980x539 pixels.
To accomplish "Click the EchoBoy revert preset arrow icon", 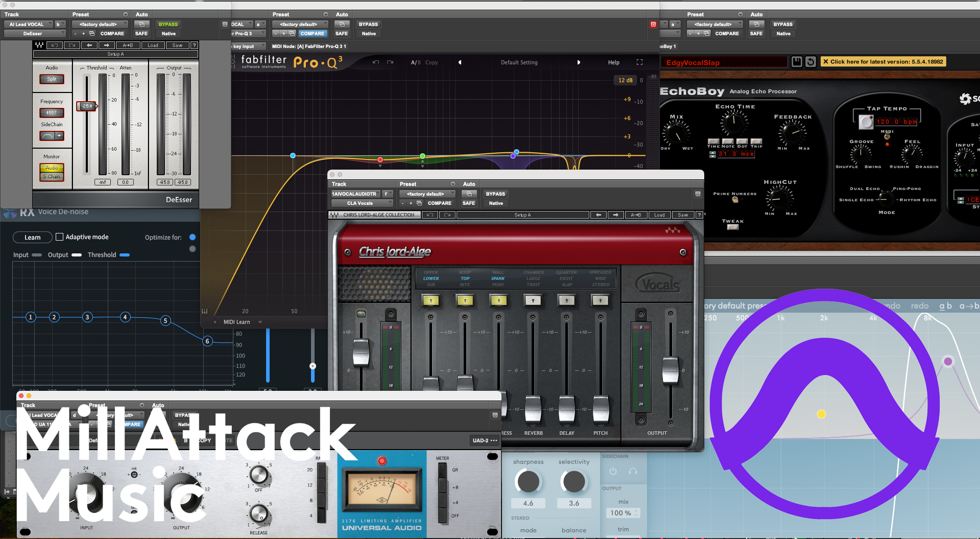I will [x=810, y=62].
